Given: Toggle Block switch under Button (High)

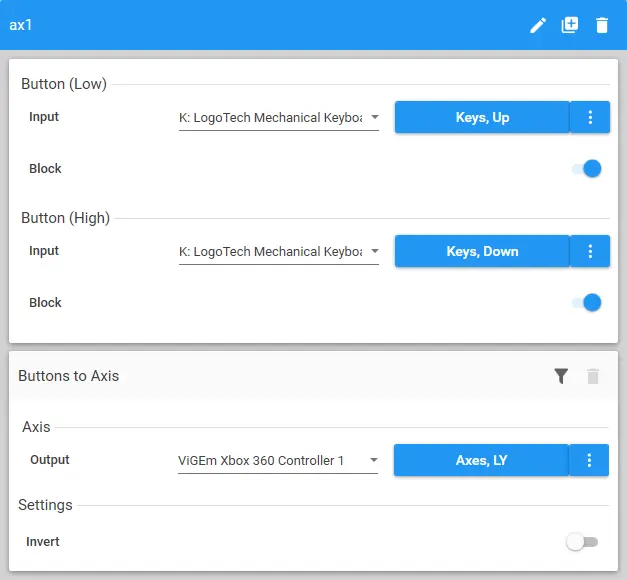Looking at the screenshot, I should [x=586, y=303].
